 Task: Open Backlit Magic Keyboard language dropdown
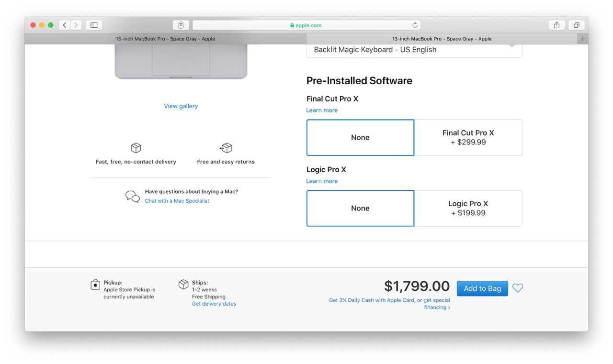[414, 50]
